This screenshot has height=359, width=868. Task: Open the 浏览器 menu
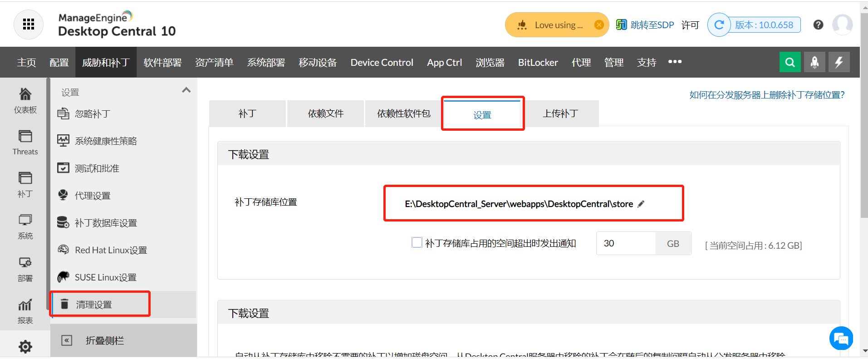tap(490, 62)
